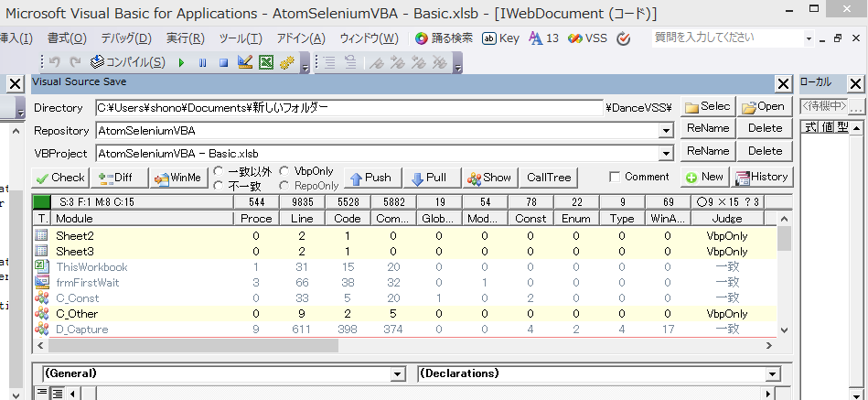Viewport: 868px width, 400px height.
Task: Open the ウィンドウ(W) menu
Action: (x=370, y=38)
